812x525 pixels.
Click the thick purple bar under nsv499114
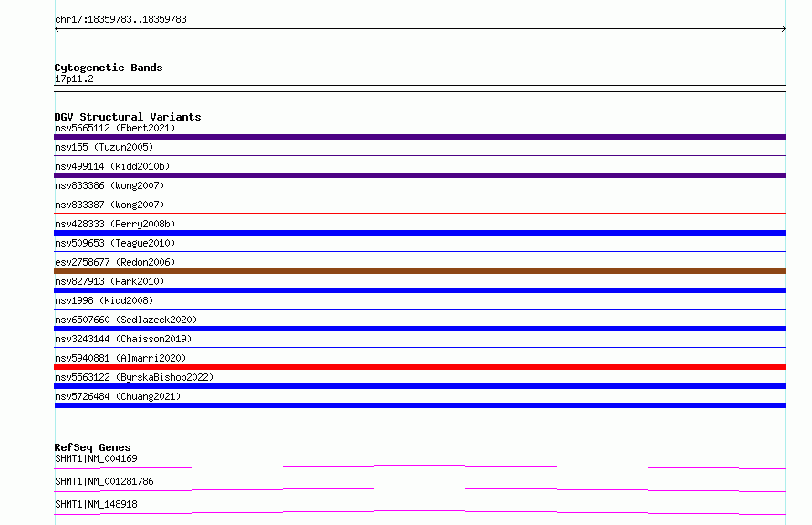[x=420, y=175]
